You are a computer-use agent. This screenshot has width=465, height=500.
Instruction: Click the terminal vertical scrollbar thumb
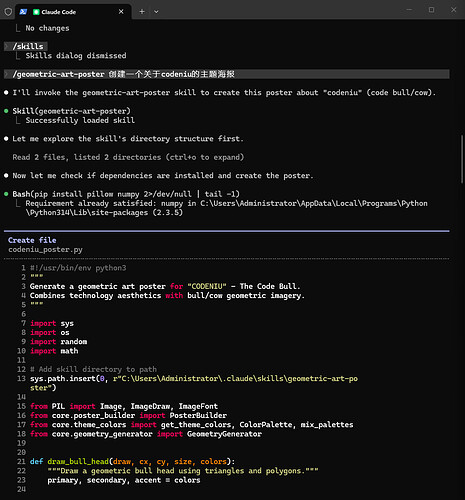coord(462,159)
